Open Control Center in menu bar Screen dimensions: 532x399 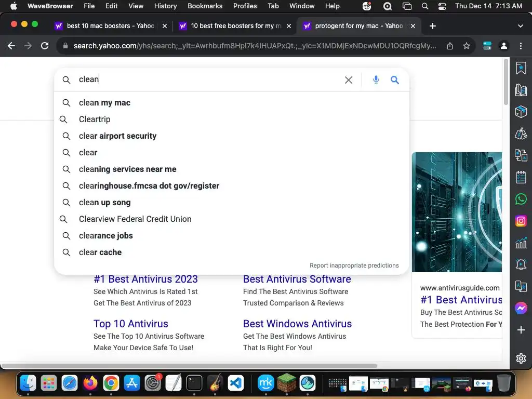pyautogui.click(x=442, y=6)
